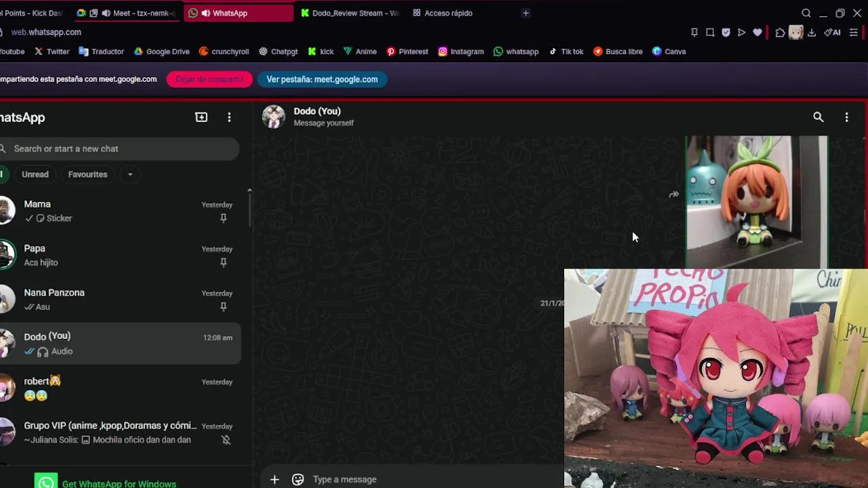Open the conversation header three-dot menu

click(x=846, y=117)
